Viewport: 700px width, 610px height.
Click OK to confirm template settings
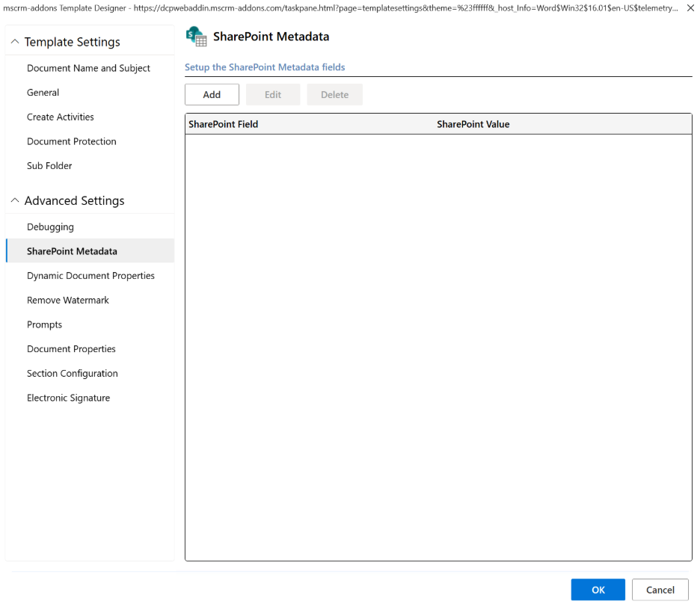pyautogui.click(x=598, y=590)
